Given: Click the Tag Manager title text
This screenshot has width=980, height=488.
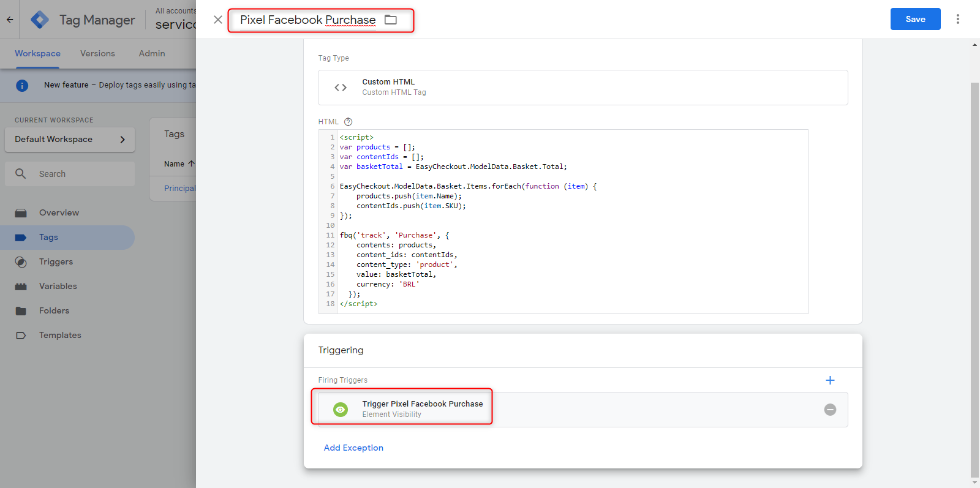Looking at the screenshot, I should tap(97, 20).
